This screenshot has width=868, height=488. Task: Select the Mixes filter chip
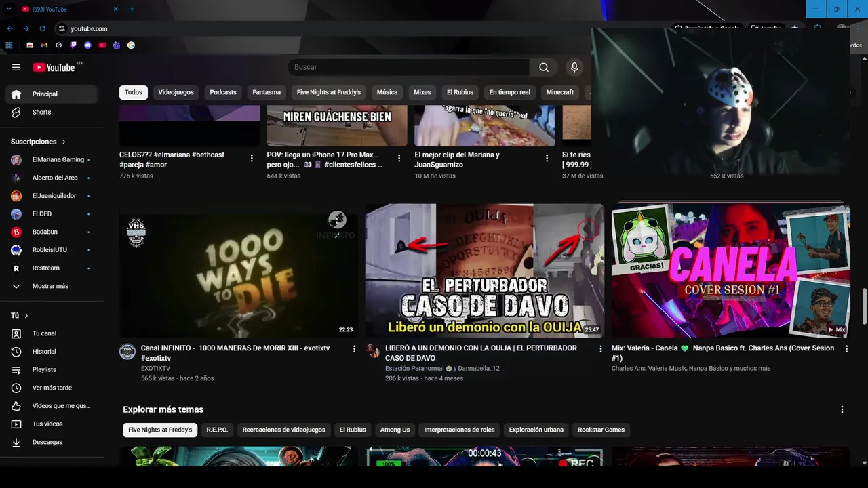tap(422, 92)
